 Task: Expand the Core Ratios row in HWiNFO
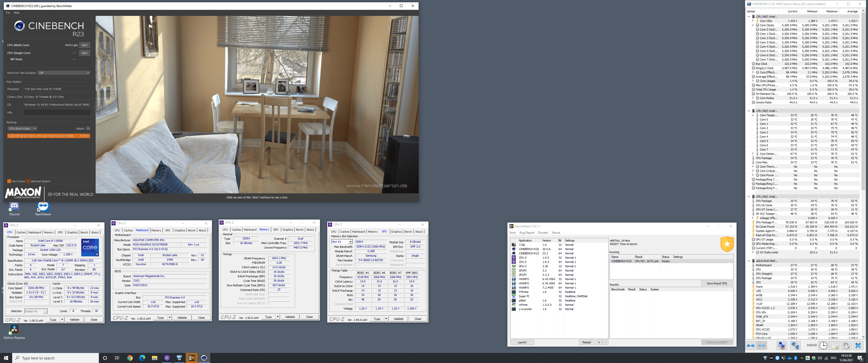(x=753, y=98)
